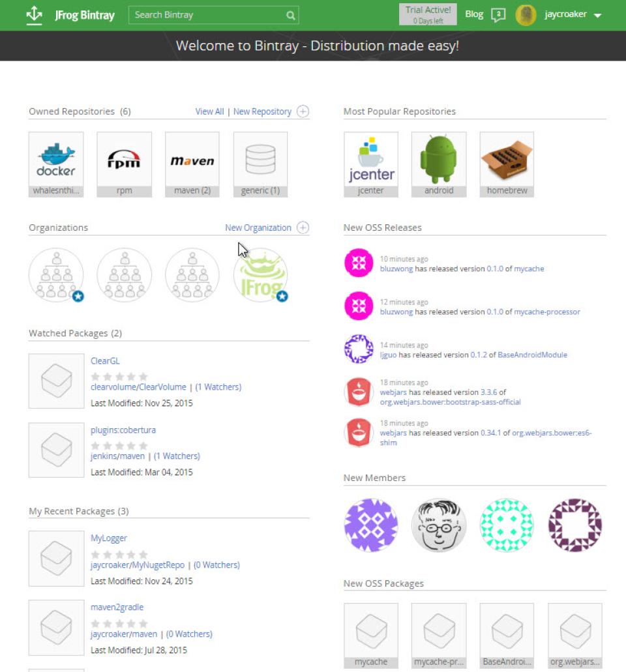Click the ClearGL package box icon
Screen dimensions: 626x672
56,381
